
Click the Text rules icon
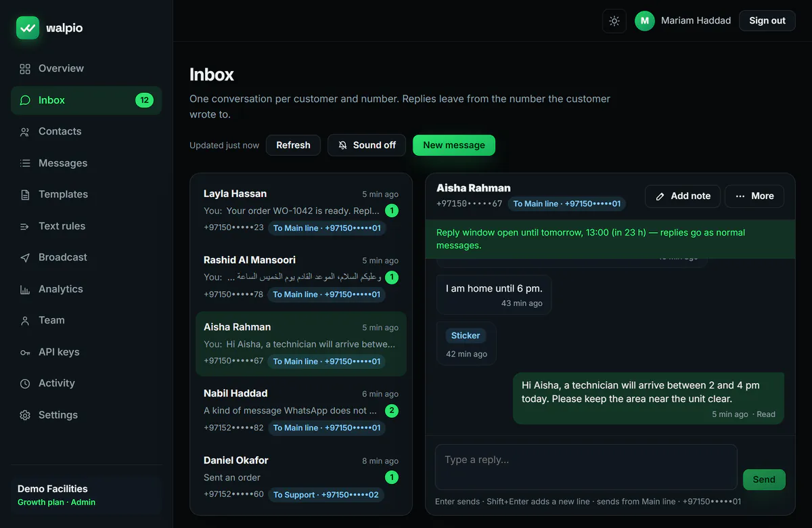pyautogui.click(x=25, y=226)
